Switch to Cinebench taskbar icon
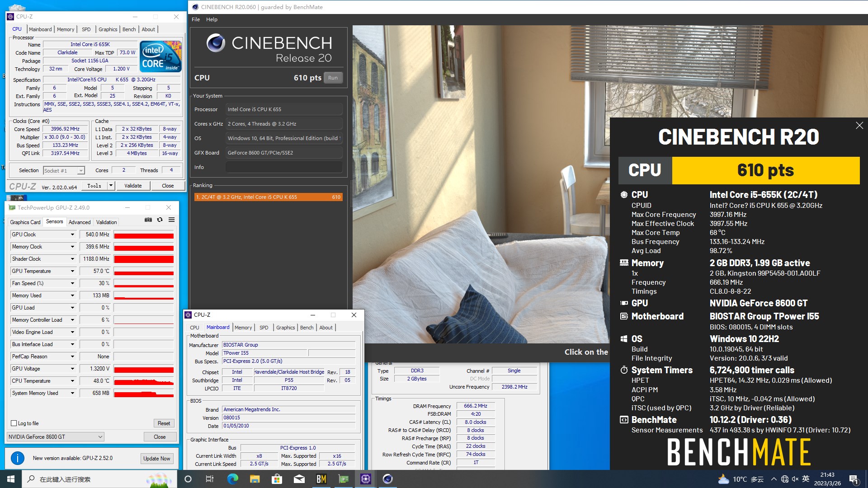Viewport: 868px width, 488px height. pos(387,479)
